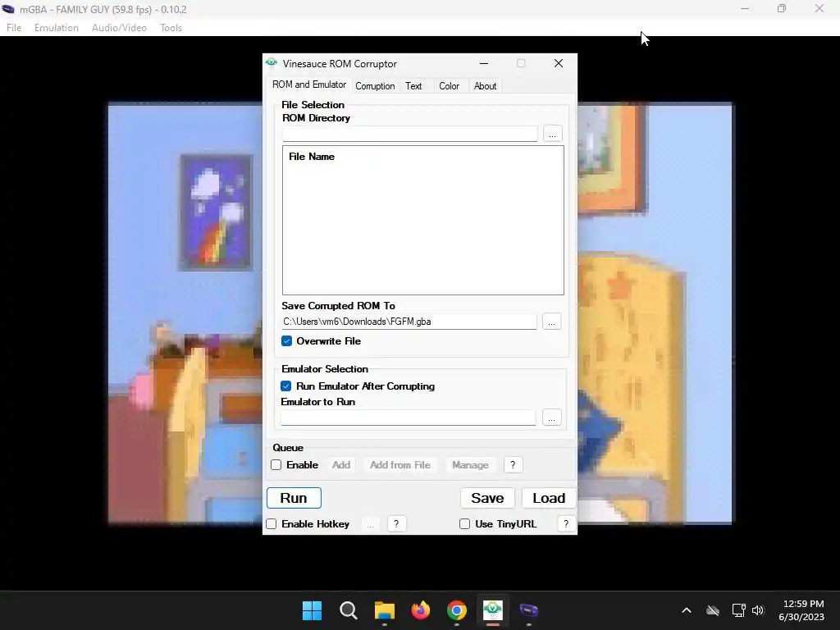Screen dimensions: 840x630
Task: Select Vinesauce ROM Corruptor taskbar icon
Action: [492, 610]
